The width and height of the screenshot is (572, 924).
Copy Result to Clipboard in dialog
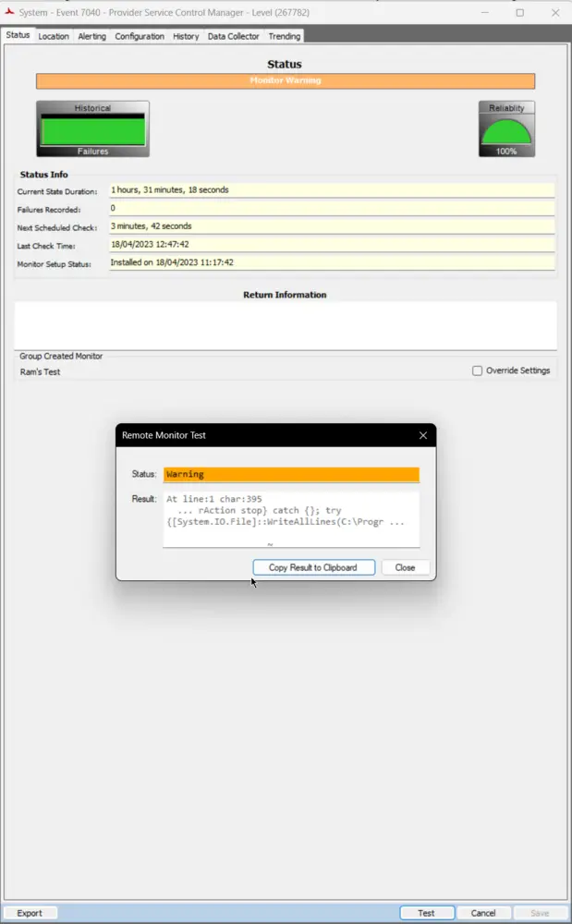pyautogui.click(x=313, y=567)
